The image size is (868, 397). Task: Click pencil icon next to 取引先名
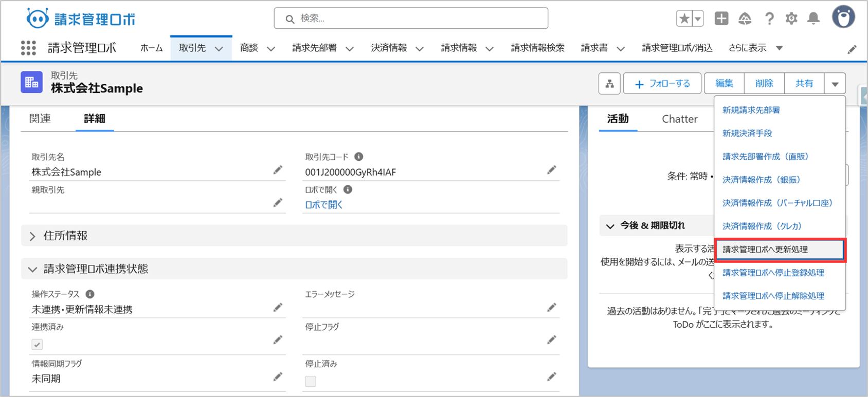pos(278,170)
